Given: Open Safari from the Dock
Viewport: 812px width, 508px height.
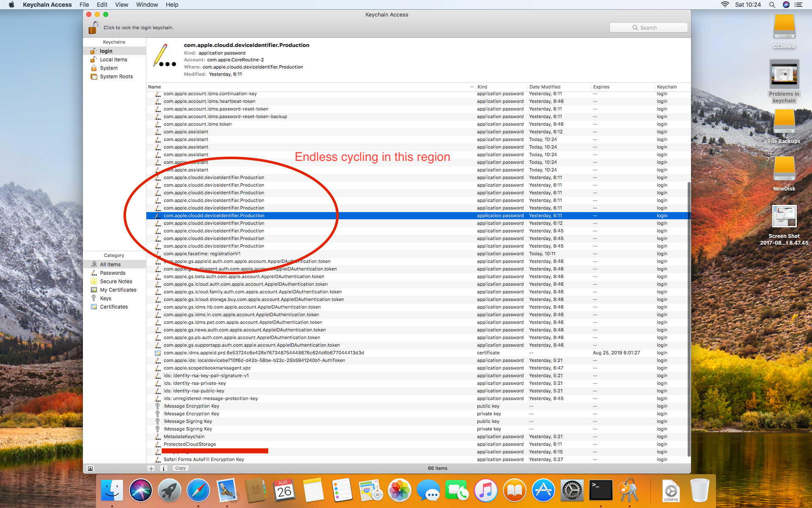Looking at the screenshot, I should coord(198,491).
